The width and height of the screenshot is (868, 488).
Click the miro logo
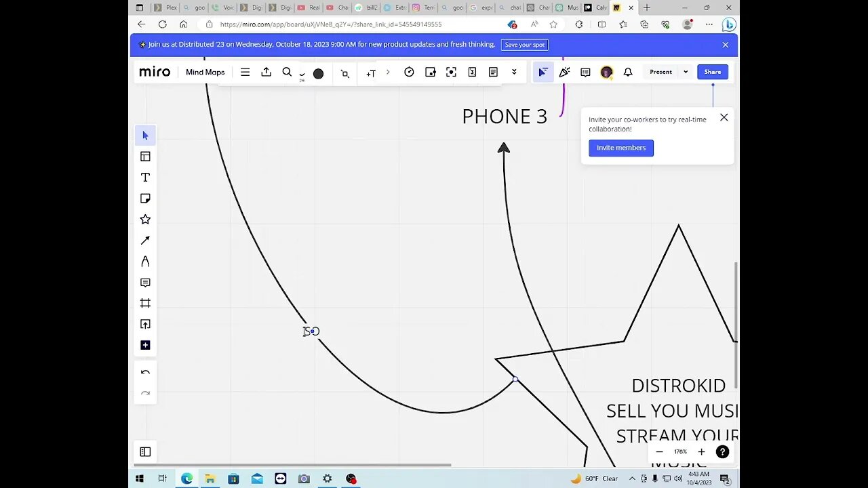155,73
